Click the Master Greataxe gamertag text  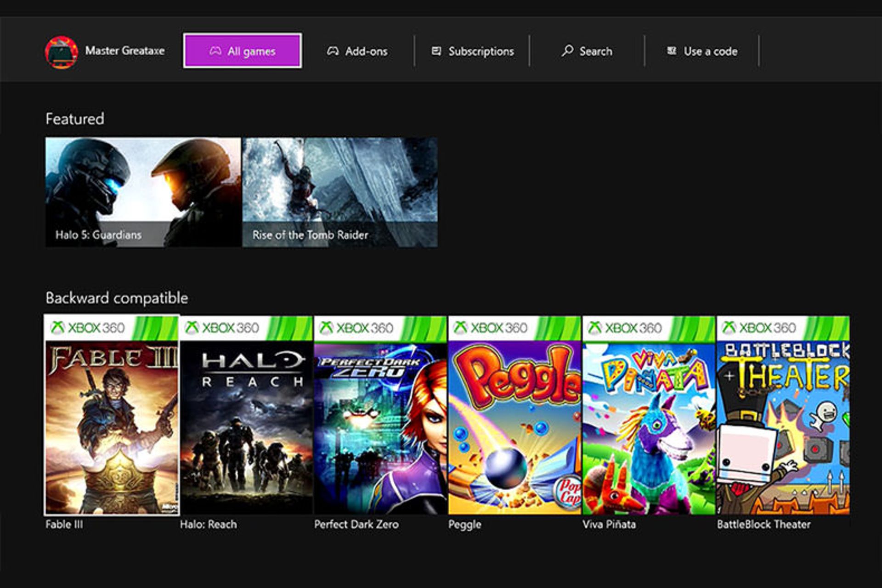pyautogui.click(x=125, y=51)
